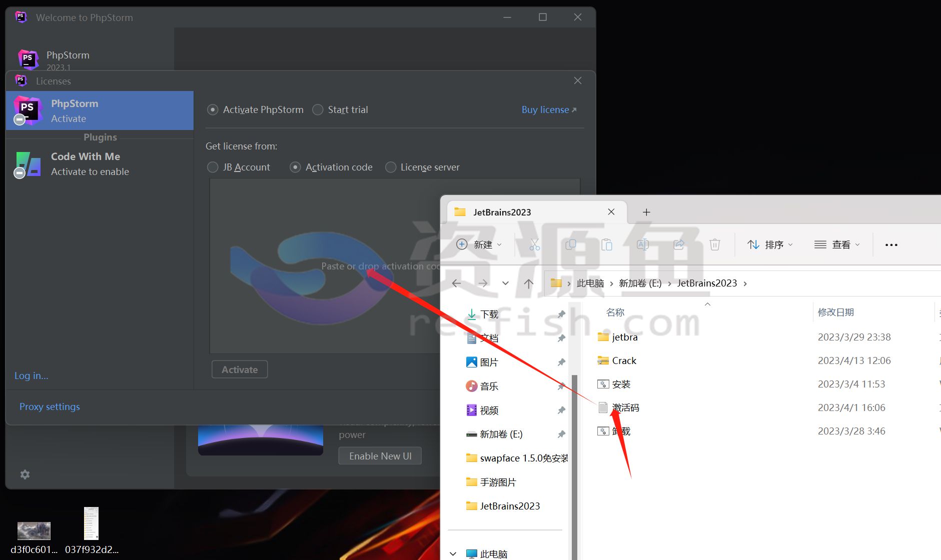The height and width of the screenshot is (560, 941).
Task: Add a new tab in File Explorer
Action: pyautogui.click(x=646, y=212)
